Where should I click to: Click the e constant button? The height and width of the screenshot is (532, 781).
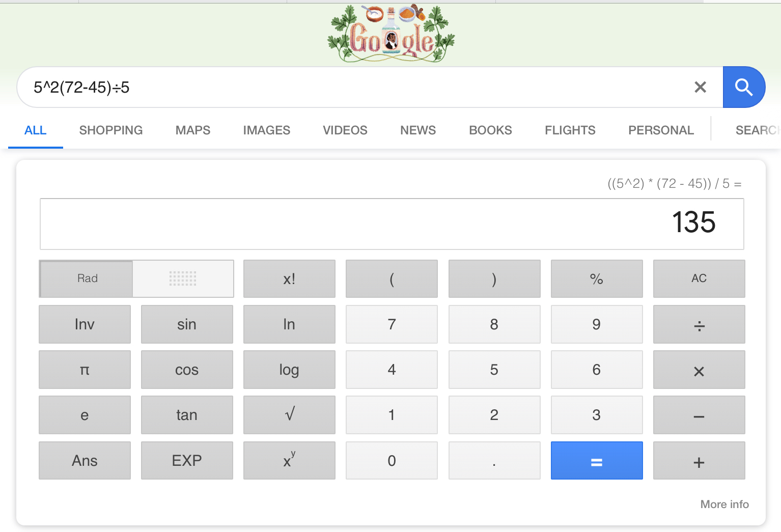pyautogui.click(x=85, y=415)
